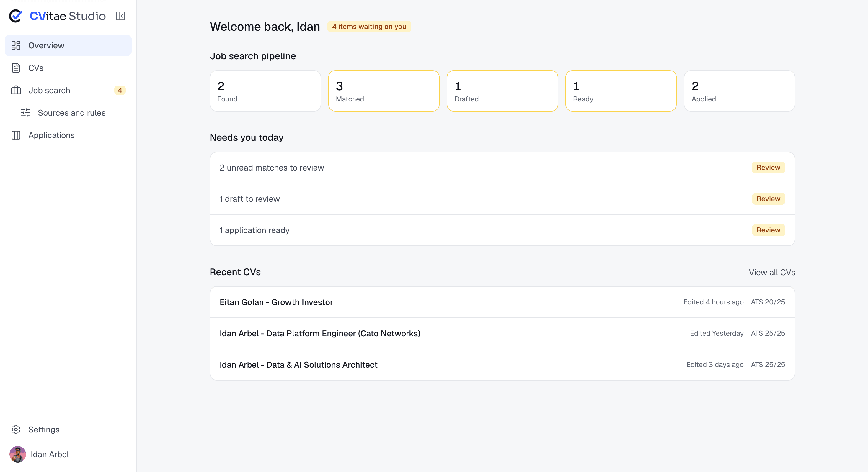
Task: Open Job search in sidebar
Action: 68,90
